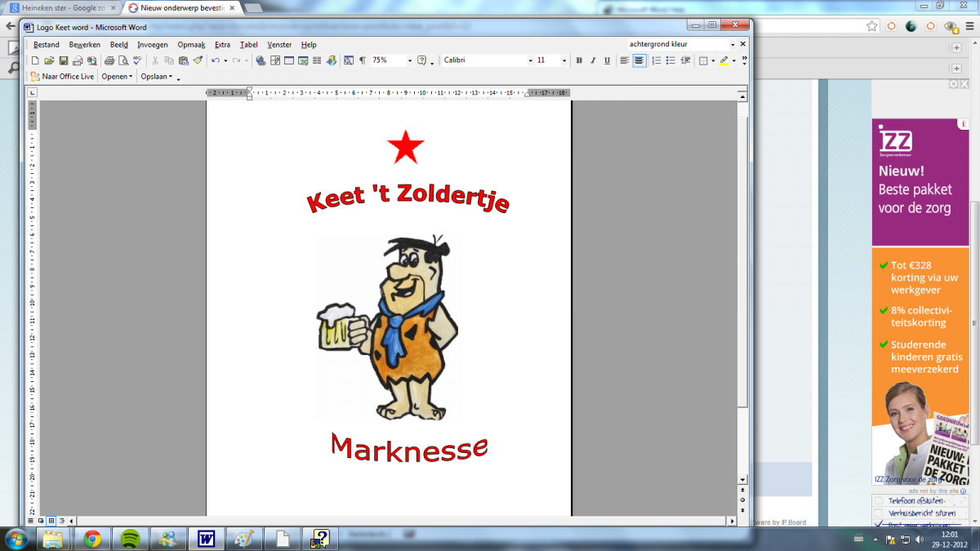980x551 pixels.
Task: Select the Fred Flintstone image in document
Action: [x=388, y=327]
